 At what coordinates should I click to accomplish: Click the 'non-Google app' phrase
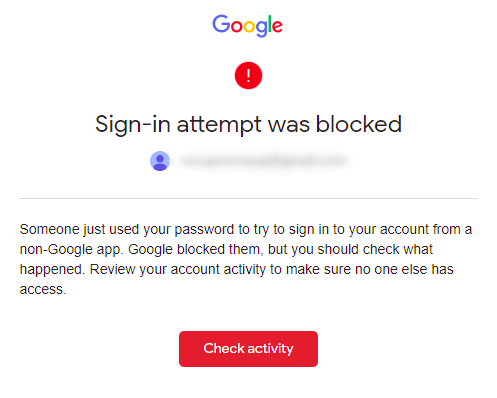(71, 249)
